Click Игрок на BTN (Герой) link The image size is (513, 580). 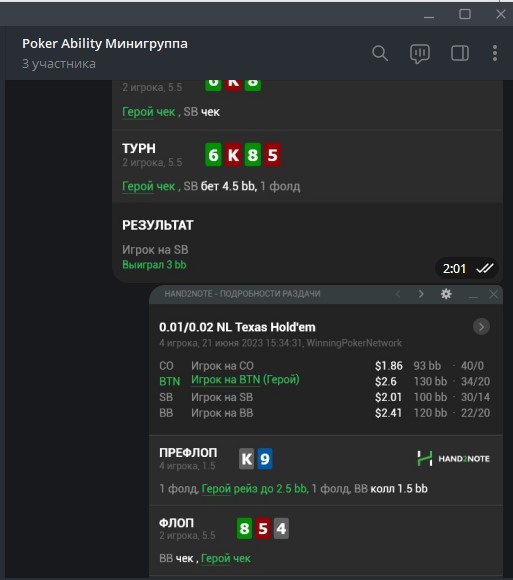tap(245, 380)
